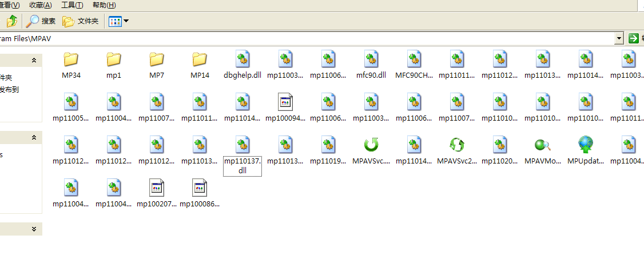Toggle the Folders (文件夹) pane button
644x275 pixels.
[x=81, y=22]
